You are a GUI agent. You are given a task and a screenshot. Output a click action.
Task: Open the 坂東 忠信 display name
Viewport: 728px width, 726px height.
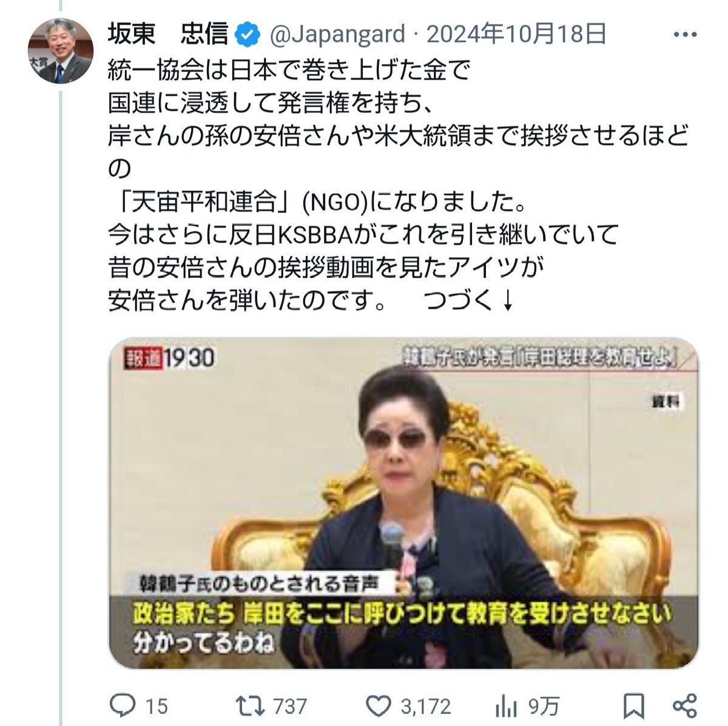click(x=168, y=35)
